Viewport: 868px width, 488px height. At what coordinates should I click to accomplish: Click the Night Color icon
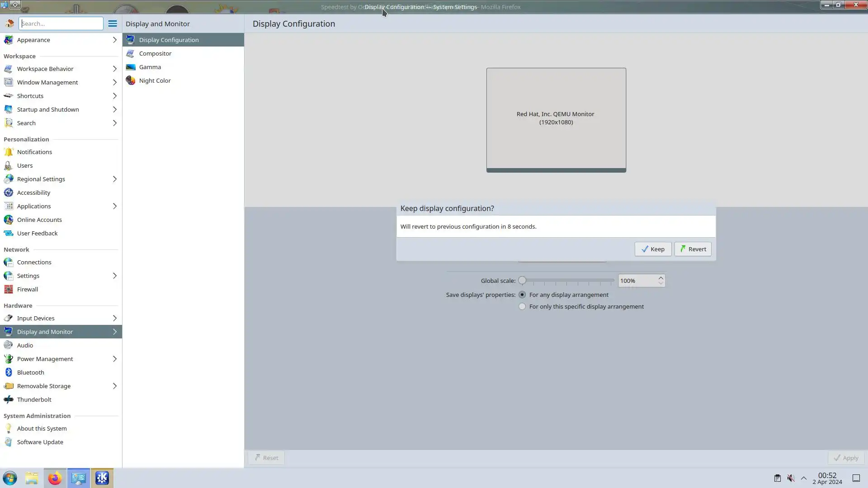pos(131,80)
